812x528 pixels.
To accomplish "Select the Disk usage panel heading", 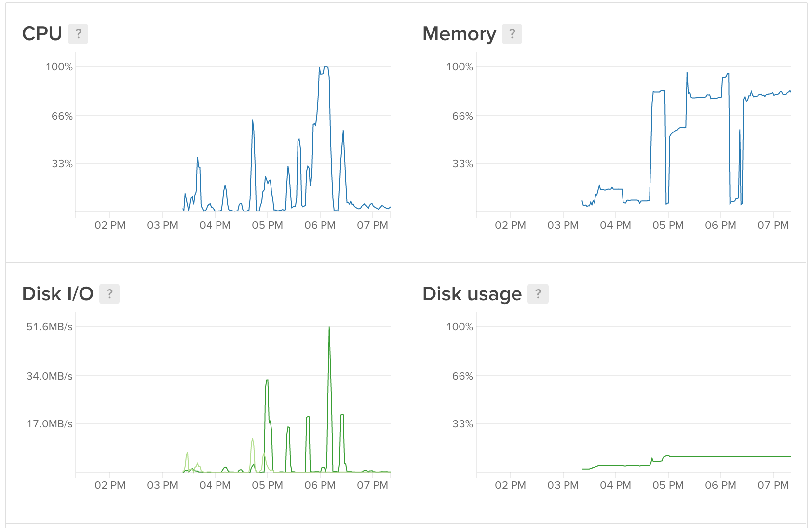I will [x=472, y=293].
